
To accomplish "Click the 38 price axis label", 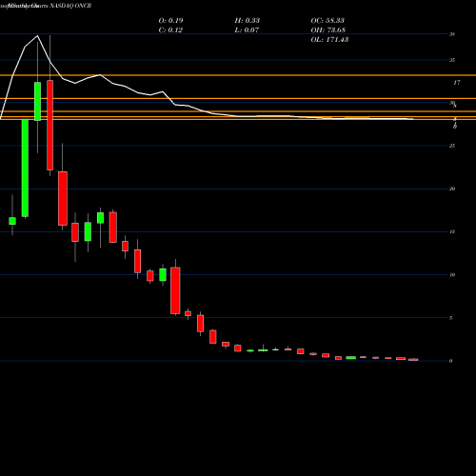I will [452, 34].
